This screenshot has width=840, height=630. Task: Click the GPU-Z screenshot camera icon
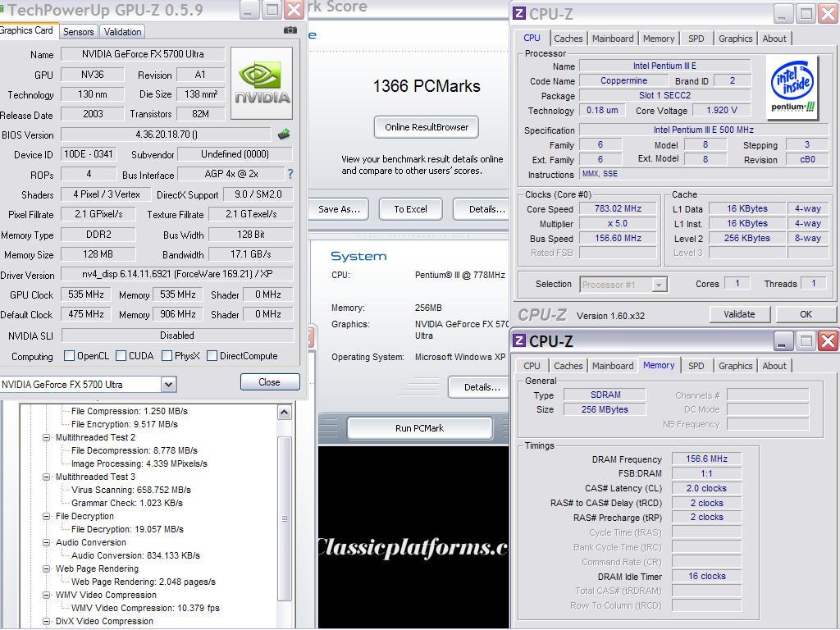[290, 30]
